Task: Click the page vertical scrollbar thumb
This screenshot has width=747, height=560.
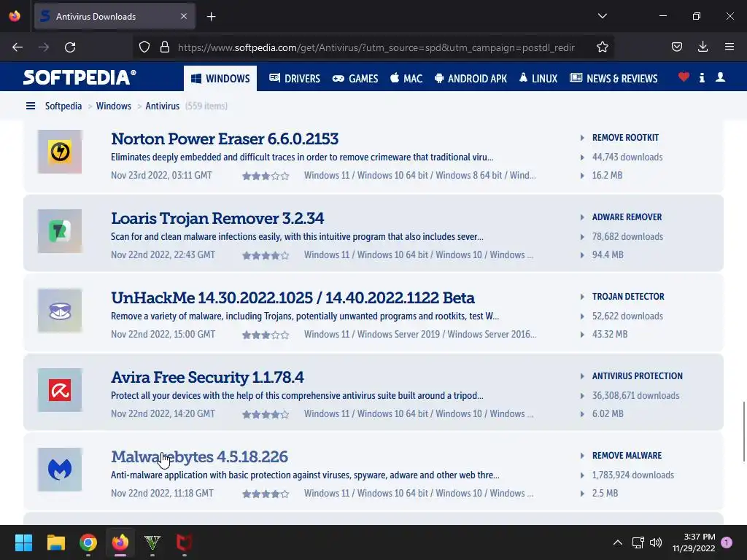Action: pos(743,432)
